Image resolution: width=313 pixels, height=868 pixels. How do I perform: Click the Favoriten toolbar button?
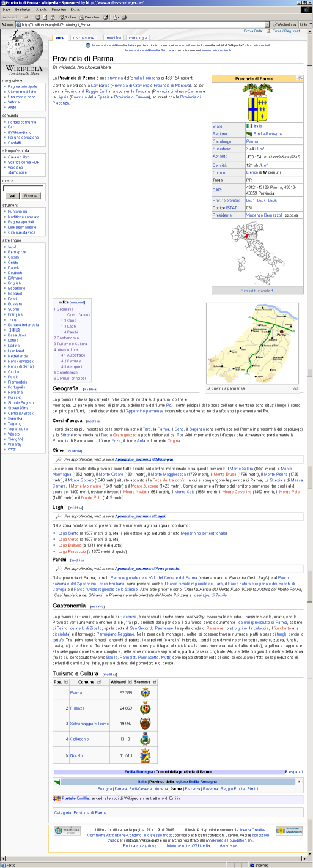click(90, 17)
